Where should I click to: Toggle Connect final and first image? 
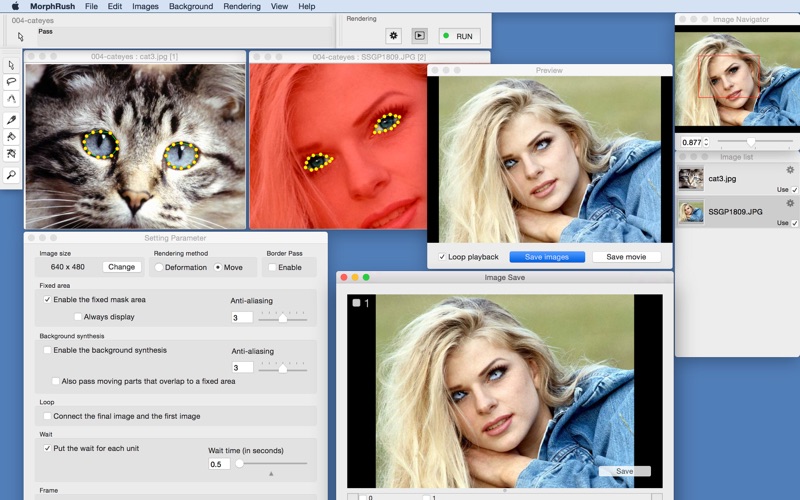(47, 416)
